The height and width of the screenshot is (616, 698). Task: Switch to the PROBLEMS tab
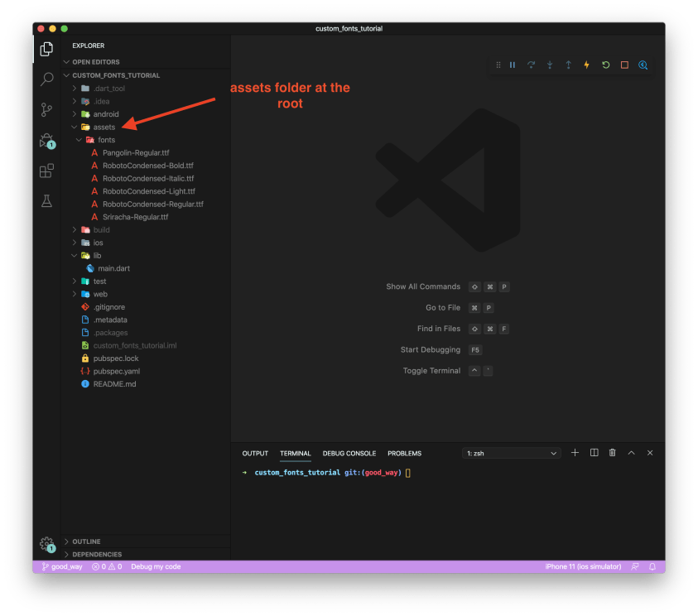click(x=404, y=453)
